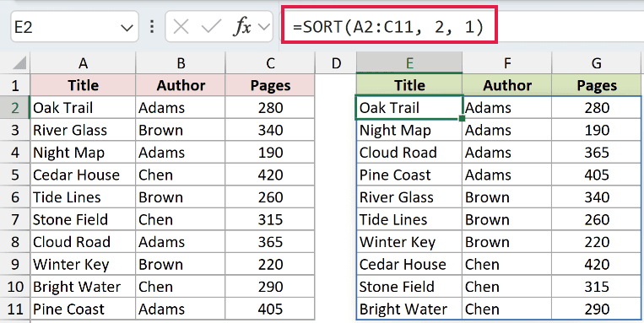Select cell B3 'Brown'
This screenshot has height=323, width=644.
181,130
